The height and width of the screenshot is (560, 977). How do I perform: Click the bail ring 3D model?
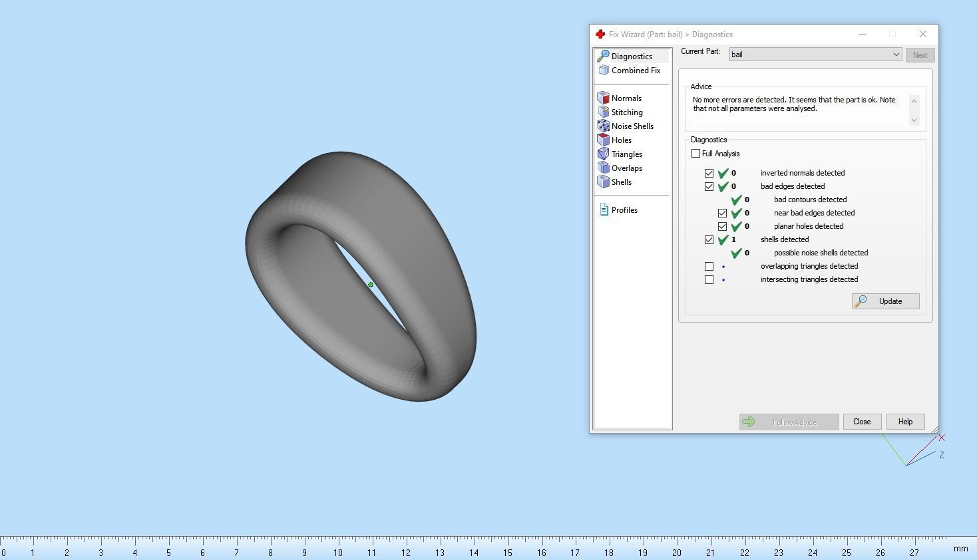tap(361, 276)
